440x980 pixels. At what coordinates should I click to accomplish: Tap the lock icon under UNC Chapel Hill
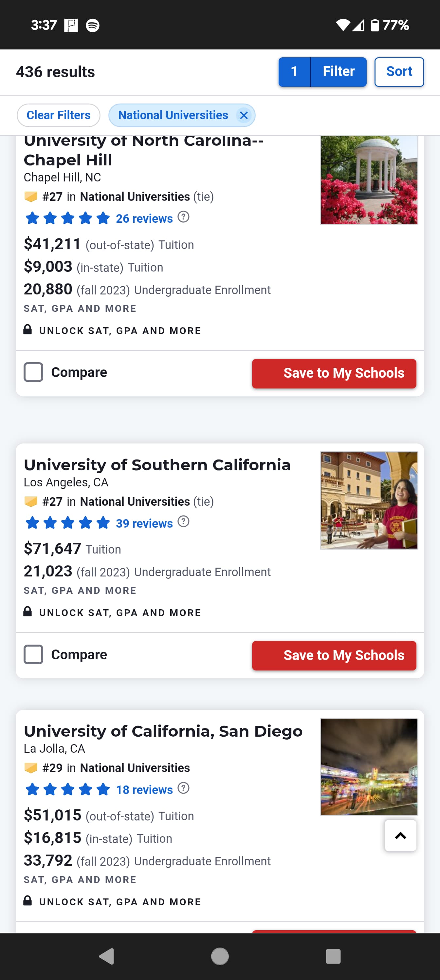click(28, 330)
